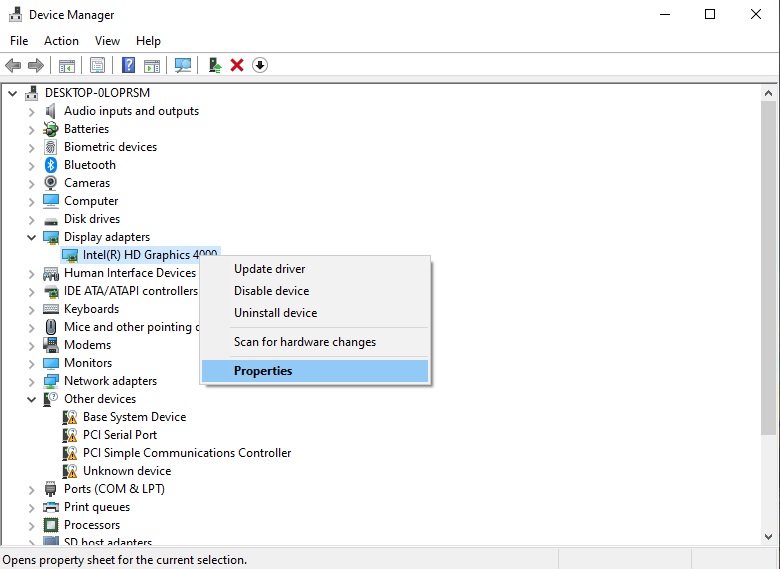
Task: Open the Help menu
Action: 148,41
